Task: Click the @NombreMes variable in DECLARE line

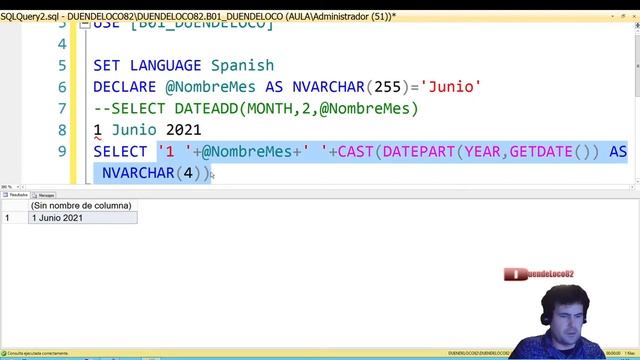Action: (x=211, y=87)
